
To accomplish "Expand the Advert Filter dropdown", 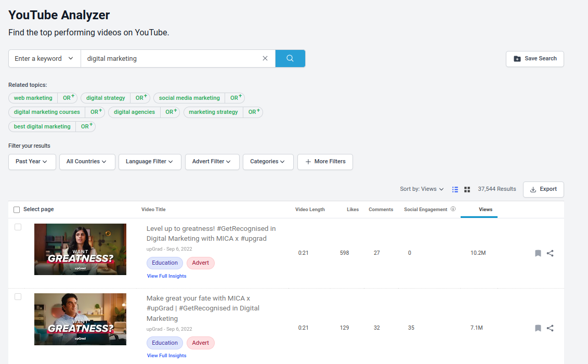I will click(x=212, y=162).
